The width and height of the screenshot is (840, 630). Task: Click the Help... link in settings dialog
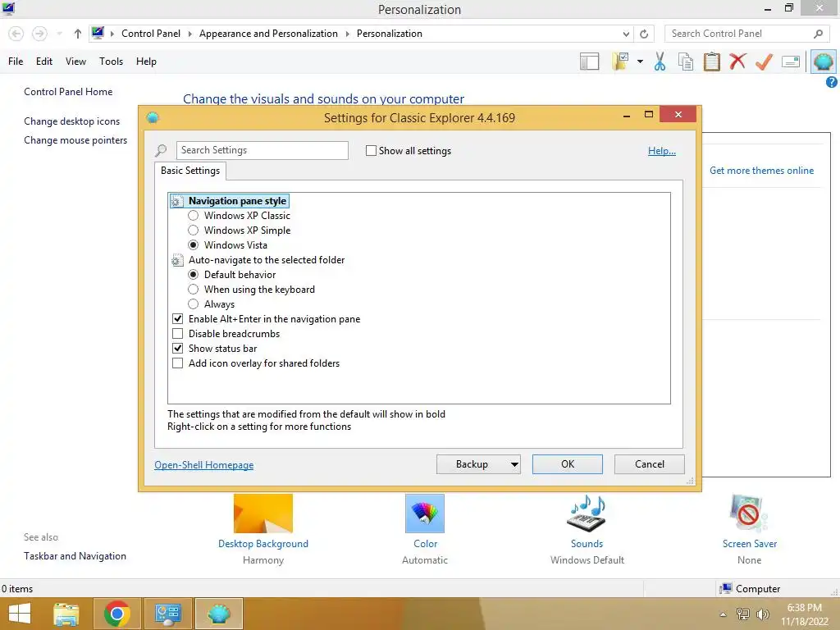[x=662, y=151]
